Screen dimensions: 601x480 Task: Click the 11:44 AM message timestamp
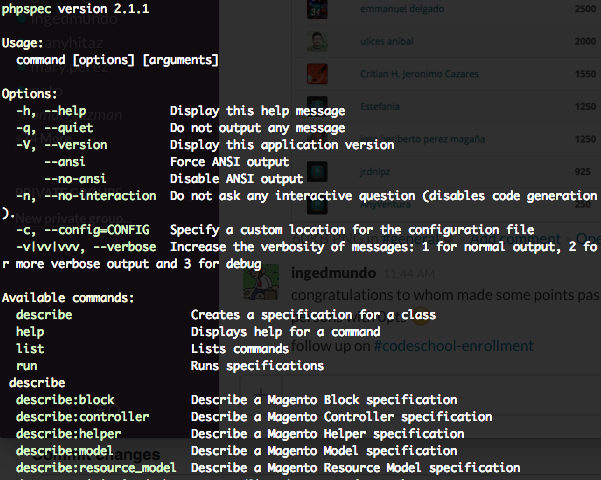[409, 274]
